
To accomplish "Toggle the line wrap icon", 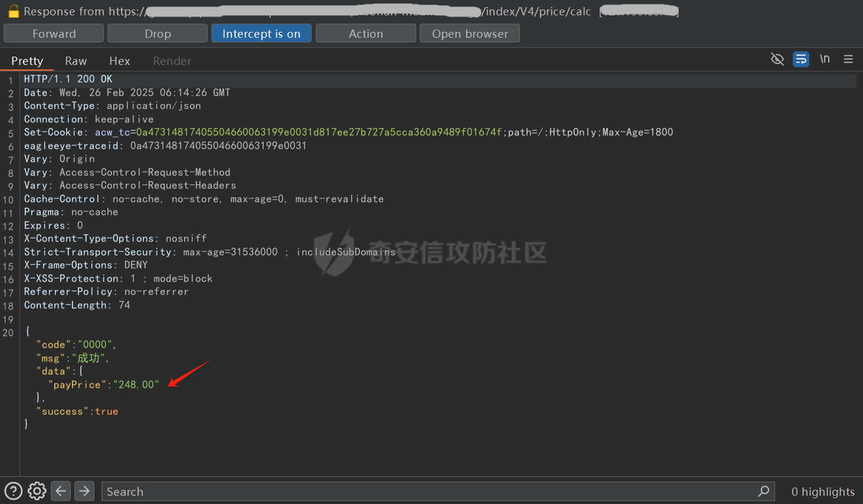I will pos(801,59).
